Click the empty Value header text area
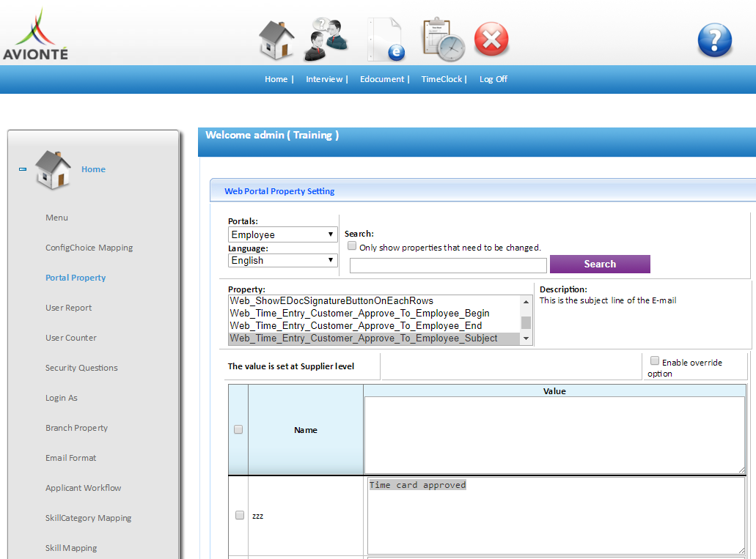This screenshot has height=559, width=756. (x=554, y=435)
